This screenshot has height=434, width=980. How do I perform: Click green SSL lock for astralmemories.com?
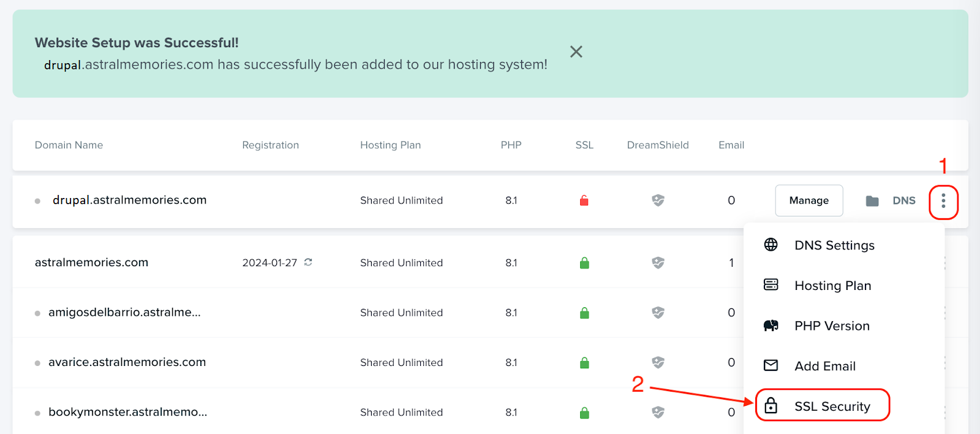click(x=584, y=263)
